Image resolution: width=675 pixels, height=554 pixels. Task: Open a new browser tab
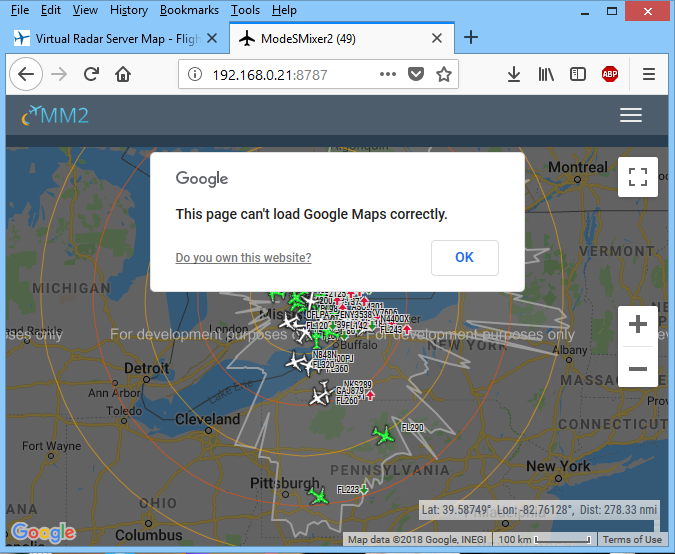[x=471, y=37]
